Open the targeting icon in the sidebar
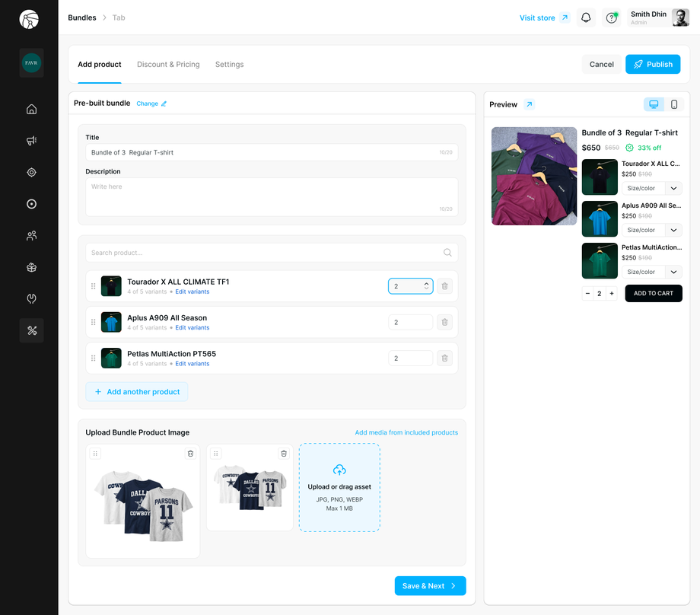This screenshot has width=700, height=615. click(31, 172)
